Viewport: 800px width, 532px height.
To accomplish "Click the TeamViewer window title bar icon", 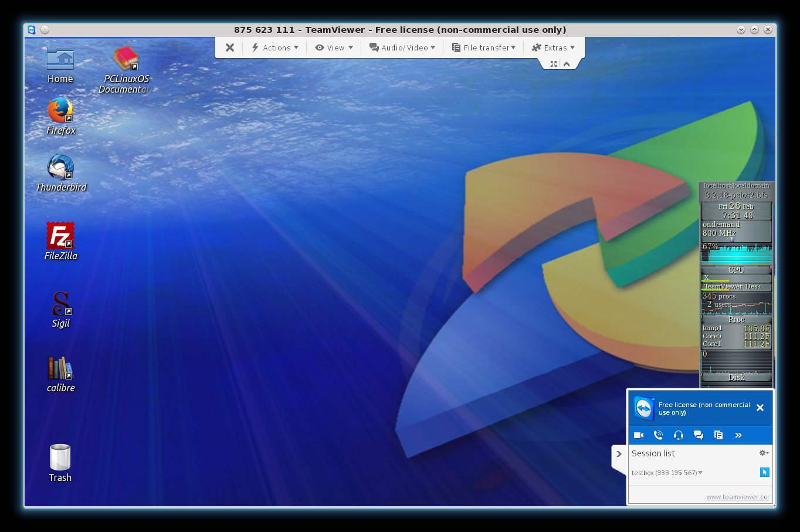I will point(32,29).
